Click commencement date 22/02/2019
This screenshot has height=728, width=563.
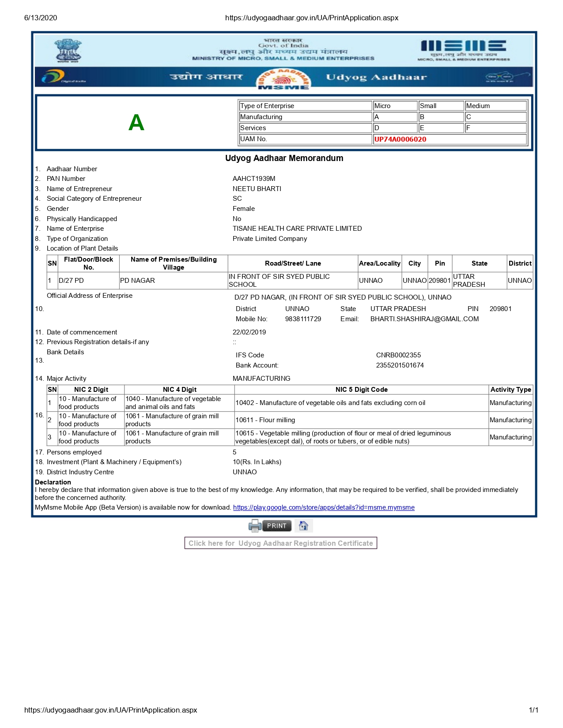click(x=249, y=332)
